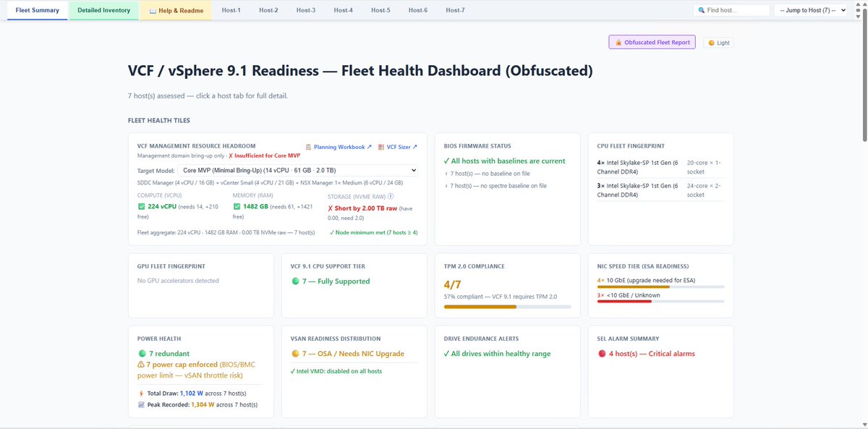Screen dimensions: 868x429
Task: Click the lightning icon beside Total Draw
Action: pyautogui.click(x=141, y=393)
